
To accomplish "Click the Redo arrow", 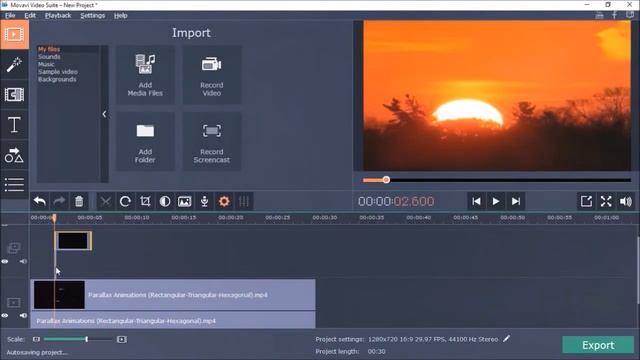I will (59, 201).
